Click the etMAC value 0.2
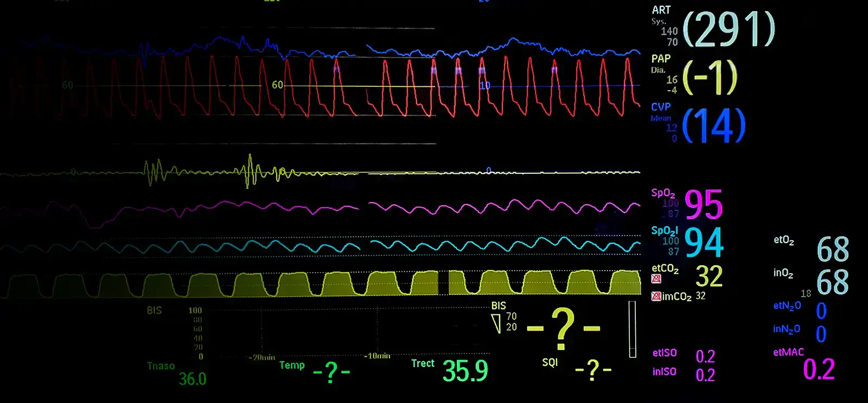 click(x=819, y=369)
